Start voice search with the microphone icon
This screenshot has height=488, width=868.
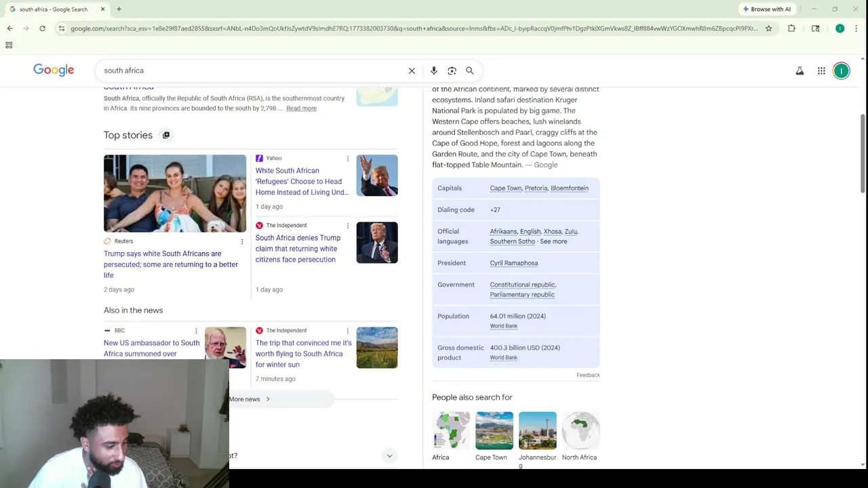click(x=434, y=70)
